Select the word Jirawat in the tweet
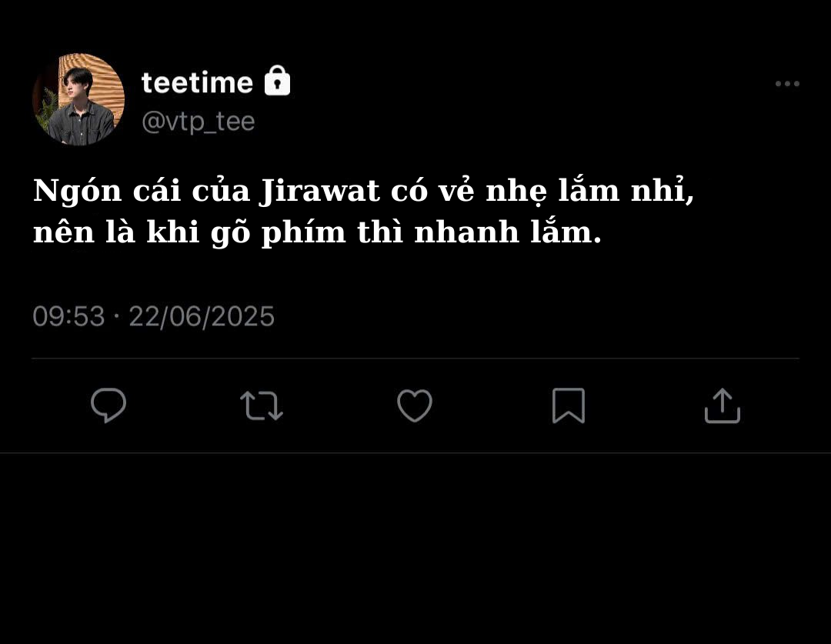The height and width of the screenshot is (644, 831). pyautogui.click(x=319, y=191)
